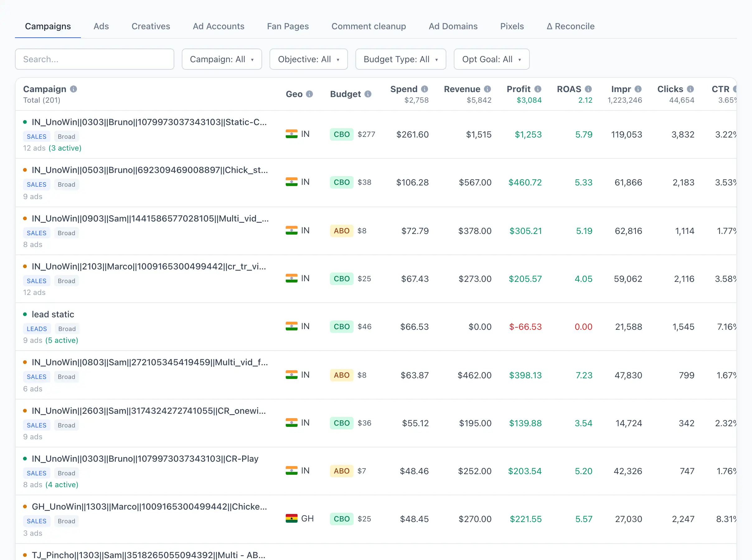Click the ROAS column info icon
The width and height of the screenshot is (752, 560).
click(x=588, y=89)
